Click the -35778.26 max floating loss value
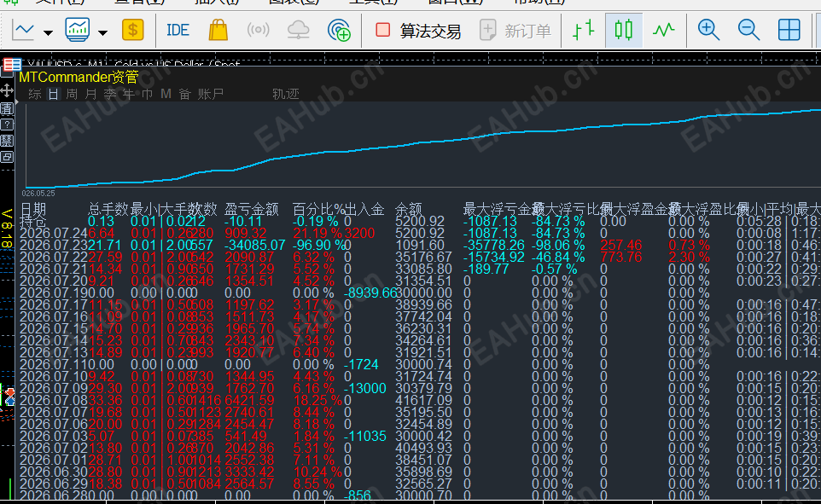The width and height of the screenshot is (821, 504). (x=494, y=246)
